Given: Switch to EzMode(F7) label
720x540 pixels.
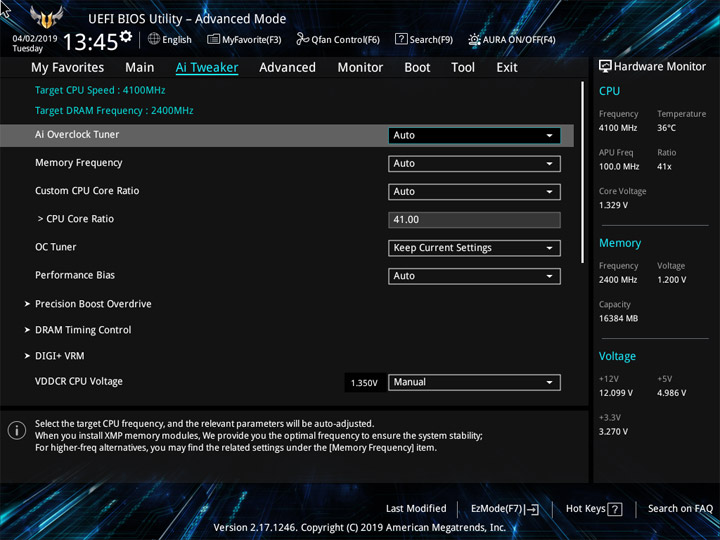Looking at the screenshot, I should pos(497,509).
